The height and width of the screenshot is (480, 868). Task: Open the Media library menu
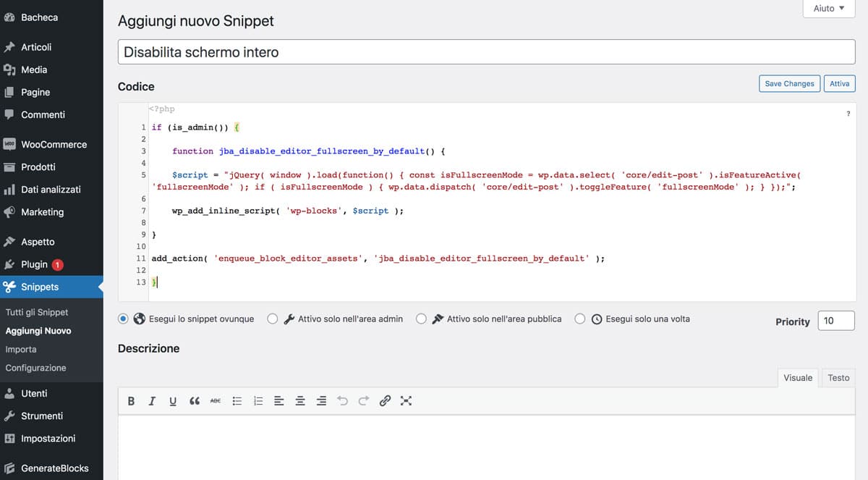pos(51,70)
